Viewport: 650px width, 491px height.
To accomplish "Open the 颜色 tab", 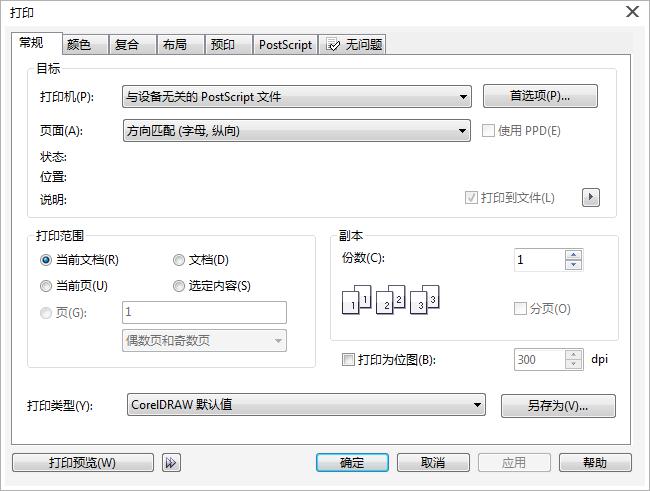I will coord(85,44).
